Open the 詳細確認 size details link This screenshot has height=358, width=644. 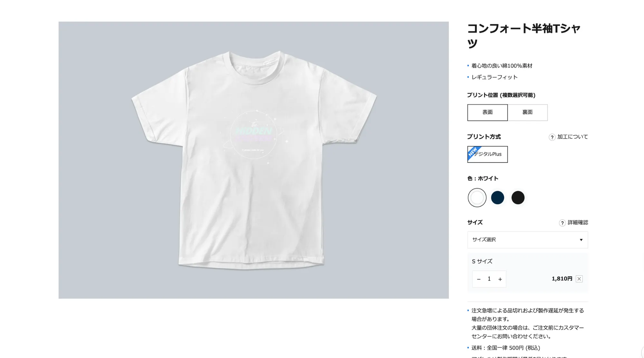point(578,223)
